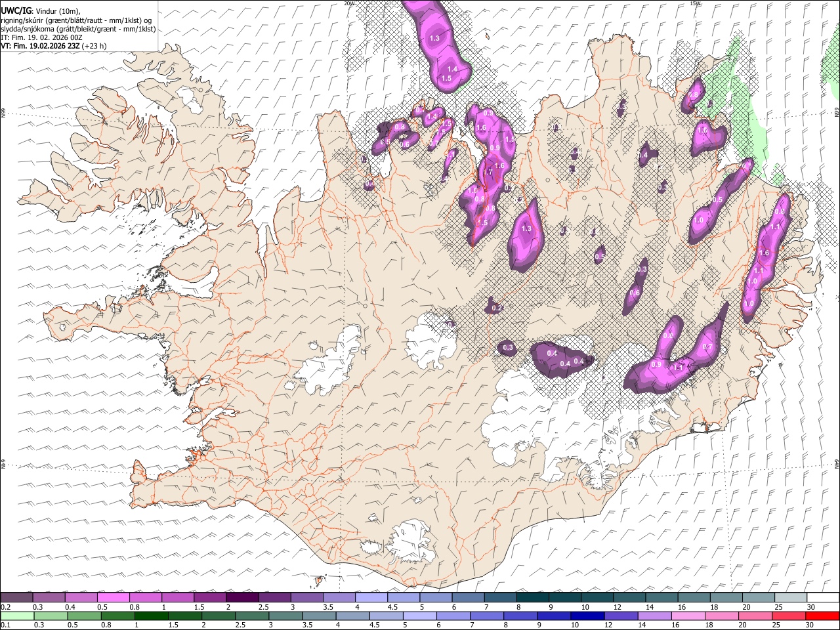This screenshot has width=840, height=630.
Task: Select the dark teal upper swatch between 8 and 9
Action: tap(533, 597)
